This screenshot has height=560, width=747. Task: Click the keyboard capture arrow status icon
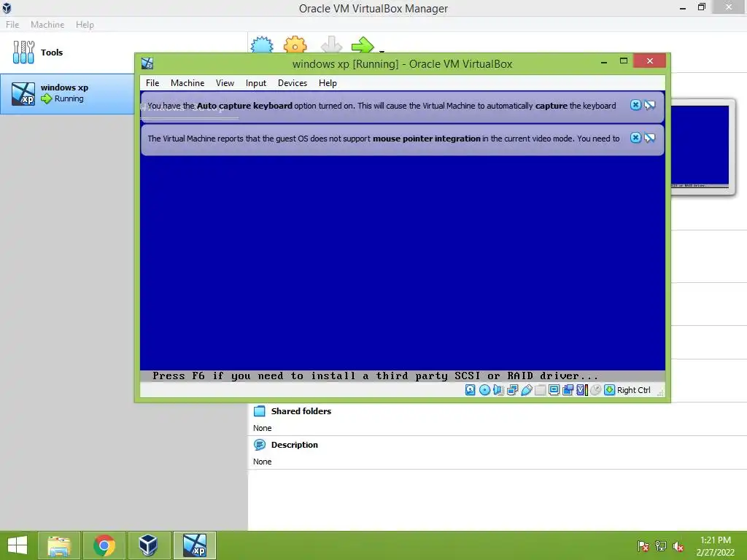click(x=609, y=390)
